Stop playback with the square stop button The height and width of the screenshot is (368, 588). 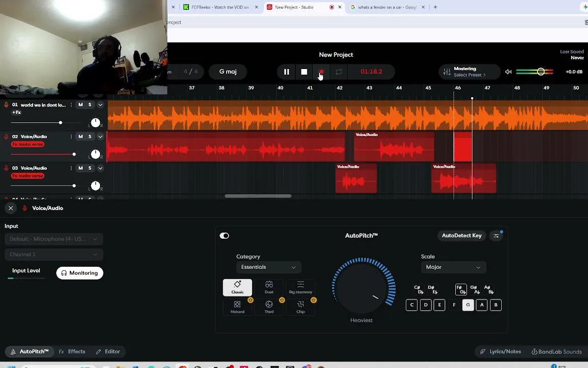coord(304,72)
